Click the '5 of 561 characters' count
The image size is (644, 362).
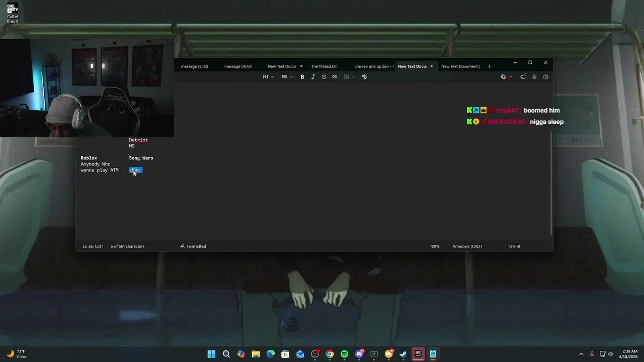coord(127,246)
